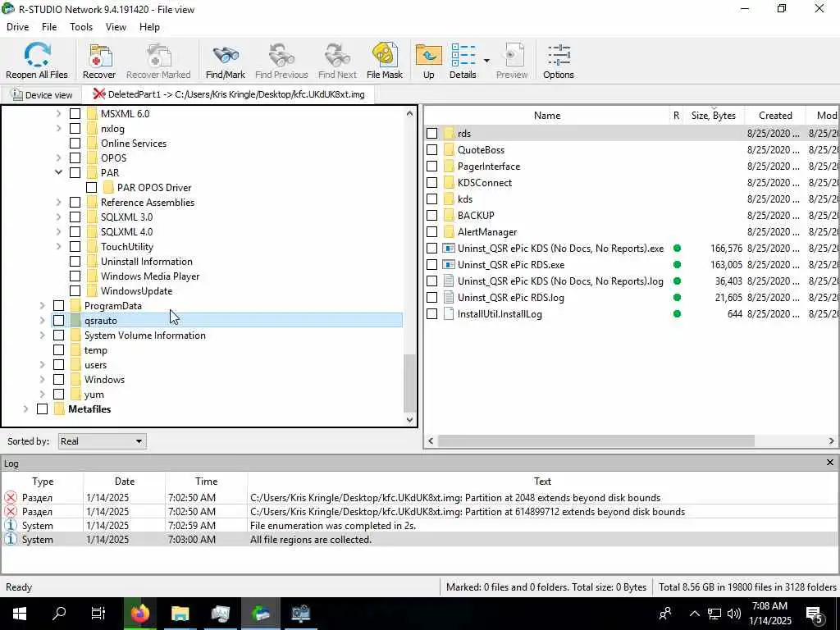
Task: Expand the MSXML 6.0 folder node
Action: pos(58,113)
